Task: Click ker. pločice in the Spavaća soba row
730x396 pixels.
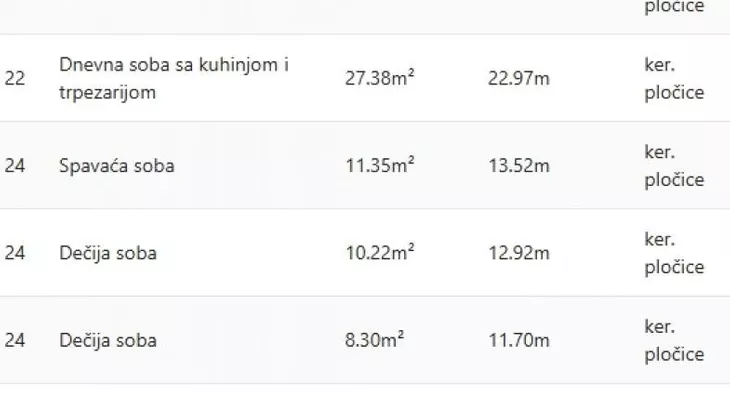Action: (674, 166)
